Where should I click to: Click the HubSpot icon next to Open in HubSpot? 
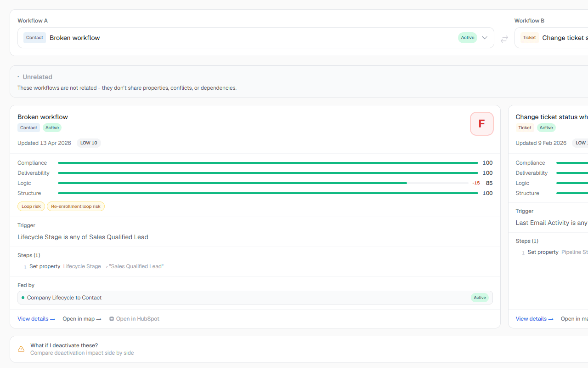pos(112,319)
